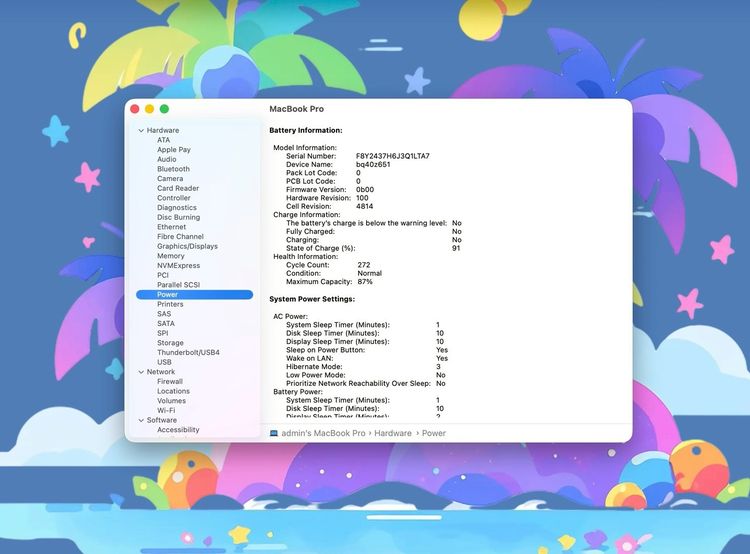Click the Low Power Mode label
Image resolution: width=750 pixels, height=554 pixels.
point(316,375)
